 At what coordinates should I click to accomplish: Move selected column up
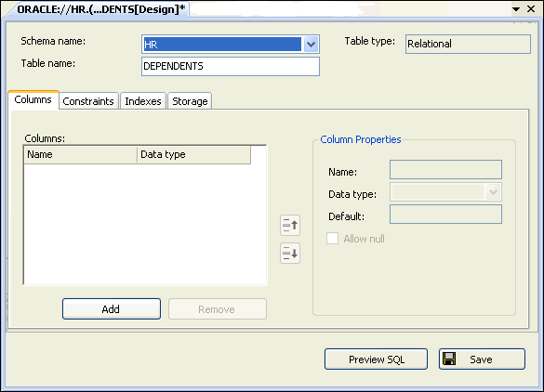[290, 226]
